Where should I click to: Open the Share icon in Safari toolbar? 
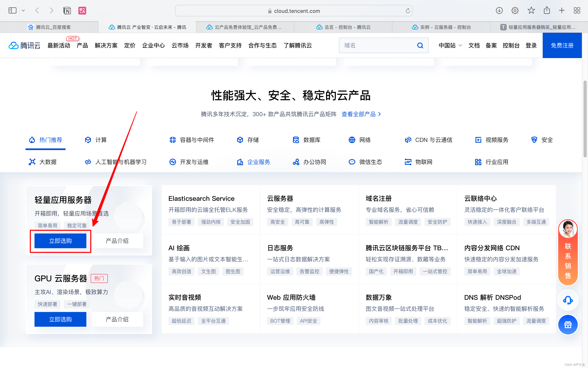[547, 10]
